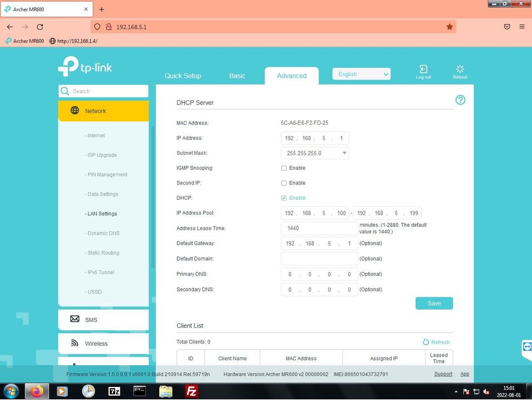
Task: Select Dynamic DNS in the sidebar
Action: 103,233
